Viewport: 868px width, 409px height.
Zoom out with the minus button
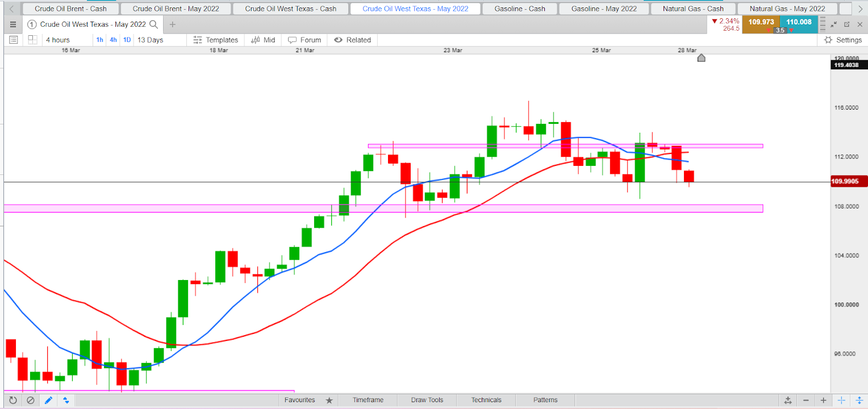(806, 400)
